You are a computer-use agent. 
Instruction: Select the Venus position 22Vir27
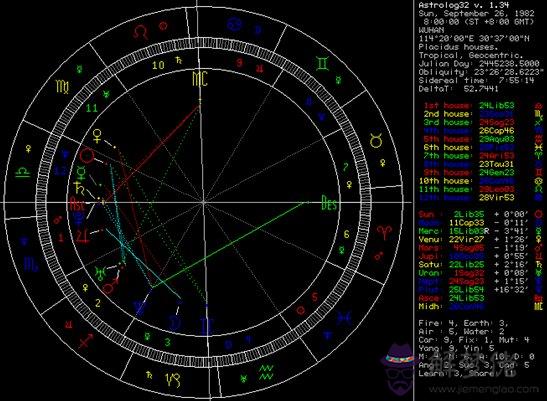(466, 239)
